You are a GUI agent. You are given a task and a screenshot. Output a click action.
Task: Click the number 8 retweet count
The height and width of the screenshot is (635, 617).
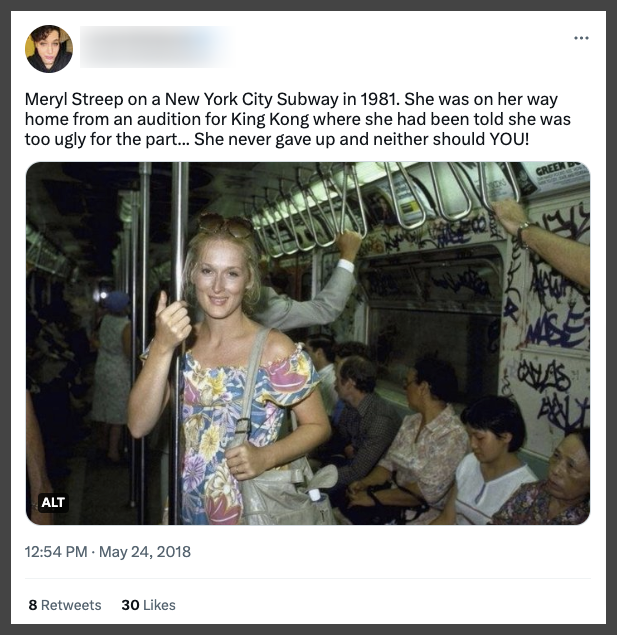(x=33, y=605)
